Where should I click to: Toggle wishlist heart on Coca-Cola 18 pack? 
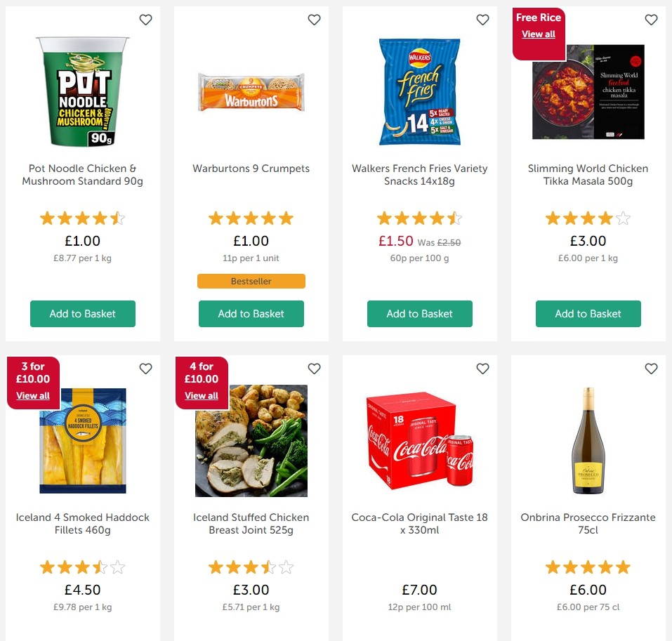click(x=482, y=368)
